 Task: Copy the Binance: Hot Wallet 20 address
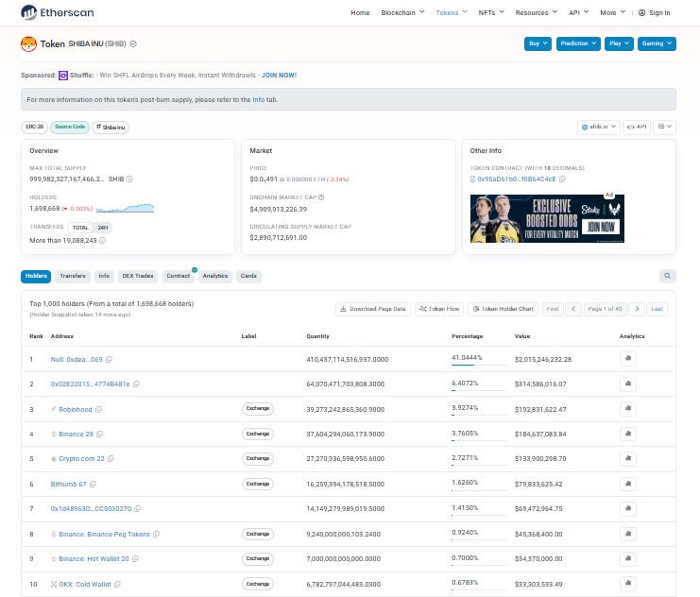pos(135,558)
